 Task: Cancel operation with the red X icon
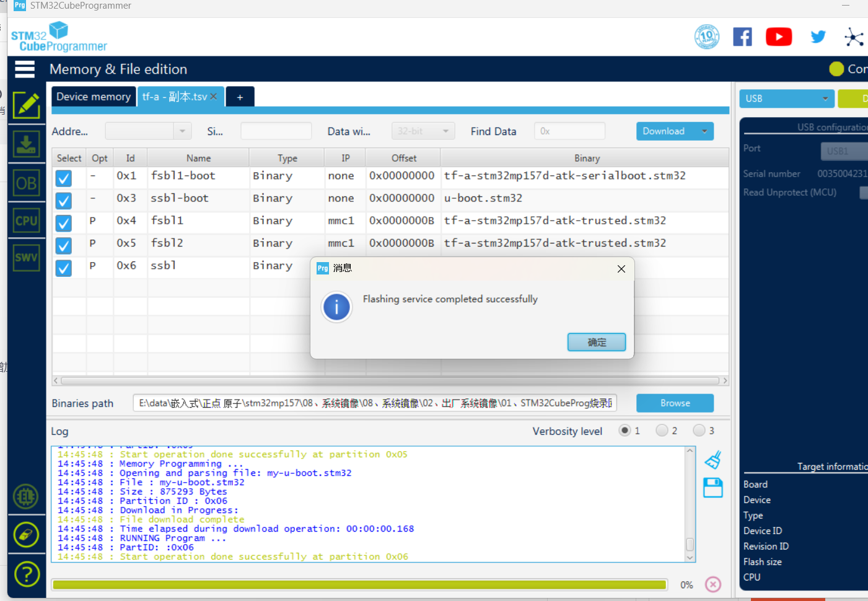coord(713,584)
